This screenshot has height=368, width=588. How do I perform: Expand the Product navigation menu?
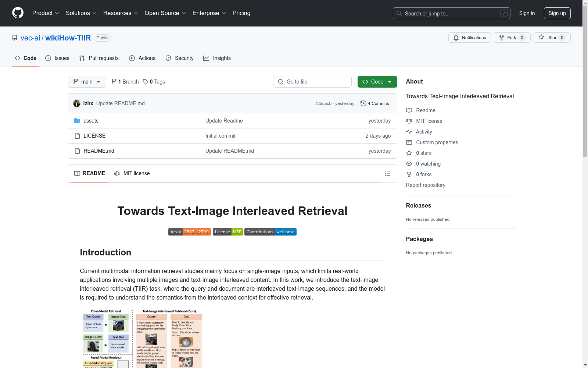pos(46,13)
